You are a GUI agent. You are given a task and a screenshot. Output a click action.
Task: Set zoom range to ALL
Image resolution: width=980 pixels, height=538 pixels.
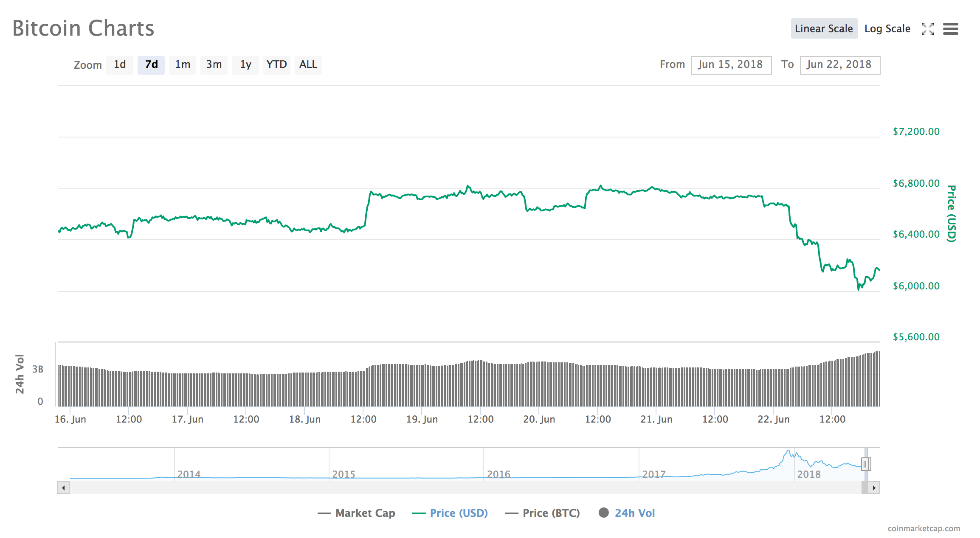pos(308,65)
